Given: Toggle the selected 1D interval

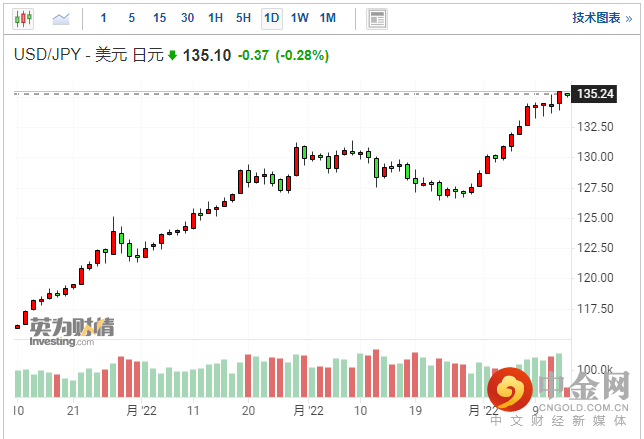Looking at the screenshot, I should coord(271,18).
